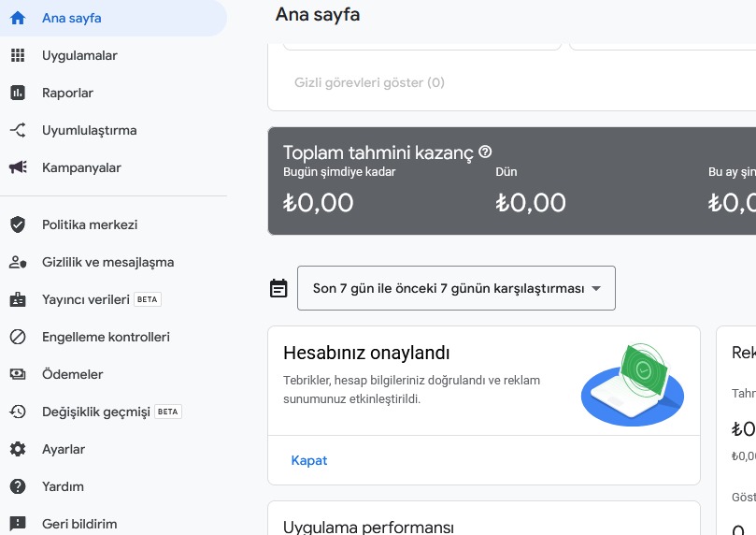The image size is (756, 535).
Task: Click the approved account laptop illustration
Action: click(632, 384)
